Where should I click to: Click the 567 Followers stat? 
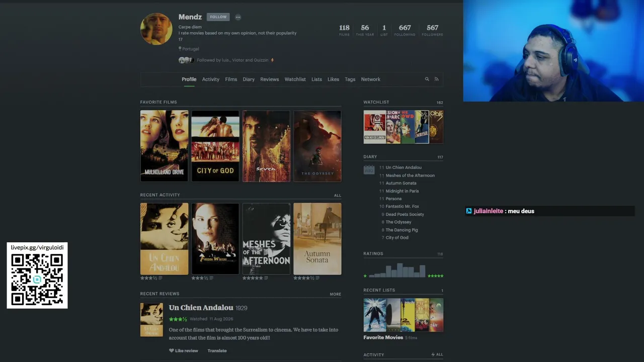[x=433, y=30]
